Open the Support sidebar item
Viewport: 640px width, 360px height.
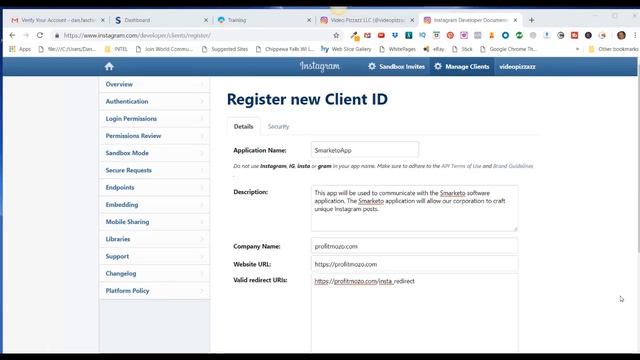tap(155, 256)
